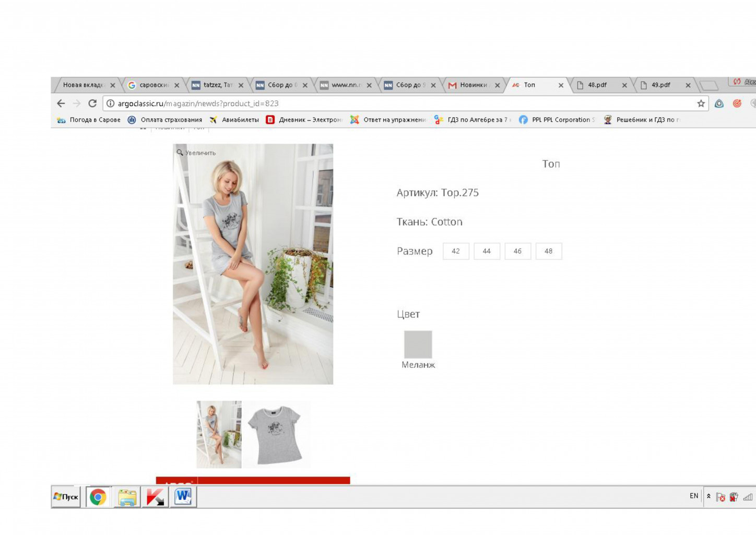Click the red Kaspersky tray icon
The height and width of the screenshot is (535, 756).
tap(734, 497)
